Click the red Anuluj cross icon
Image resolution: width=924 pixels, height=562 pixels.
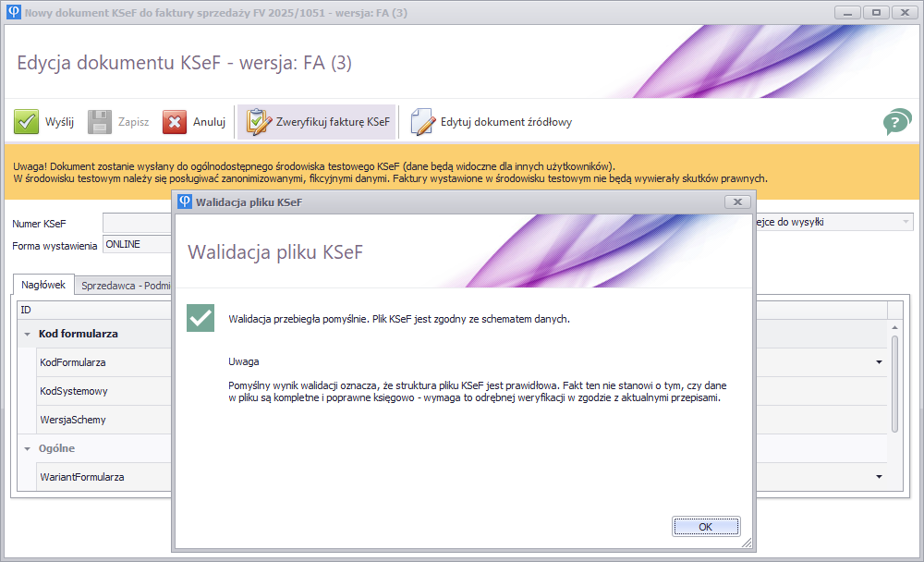click(175, 122)
